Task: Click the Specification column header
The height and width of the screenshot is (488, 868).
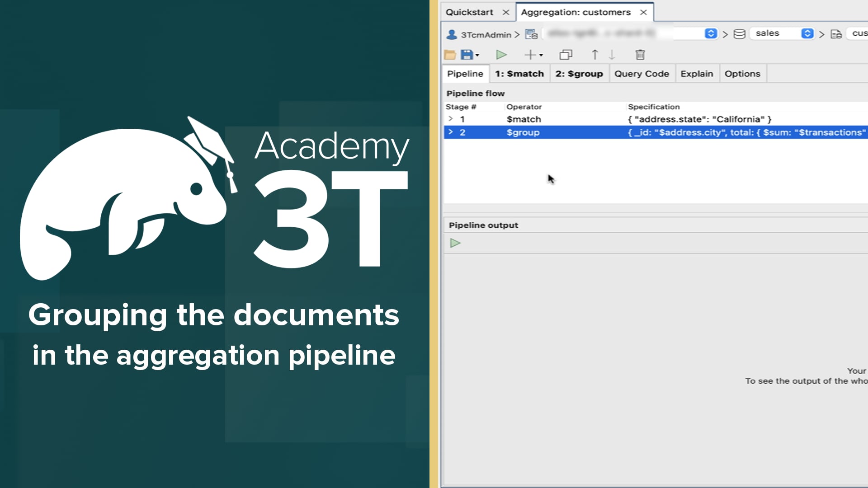Action: pyautogui.click(x=654, y=107)
